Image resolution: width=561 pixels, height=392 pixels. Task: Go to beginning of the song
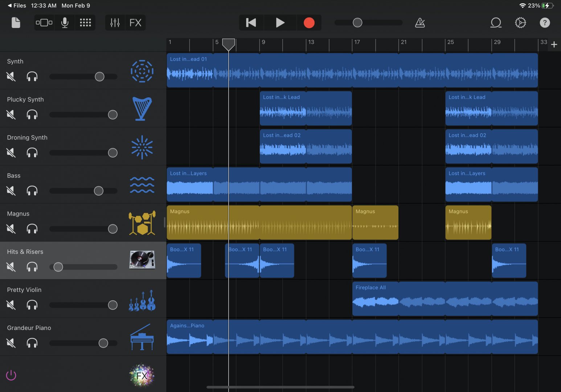coord(251,23)
